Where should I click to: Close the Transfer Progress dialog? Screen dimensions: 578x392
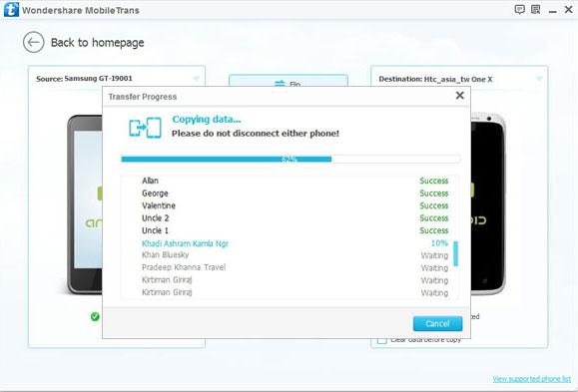click(459, 96)
